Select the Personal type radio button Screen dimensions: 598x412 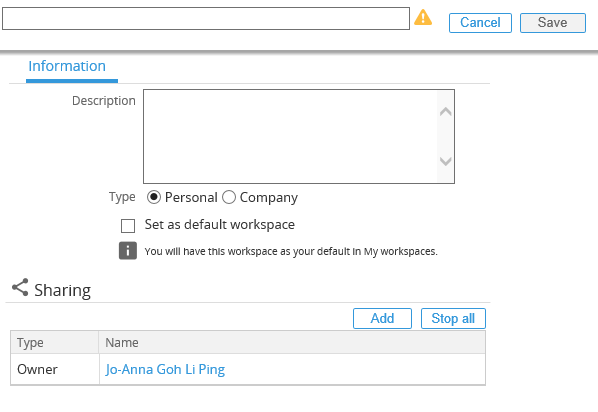(x=154, y=197)
